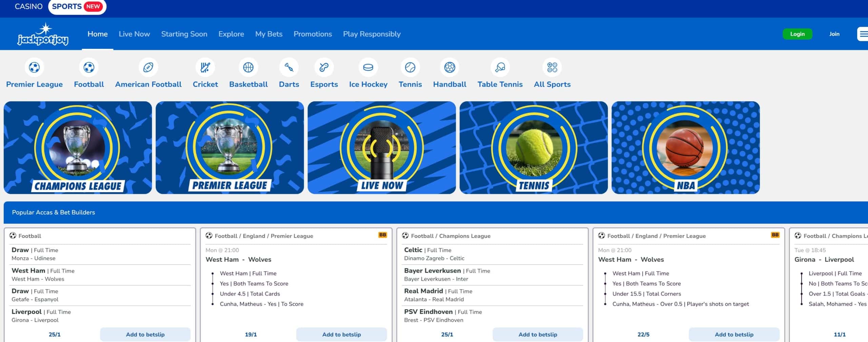Open the Live Now microphone banner
868x342 pixels.
point(381,147)
